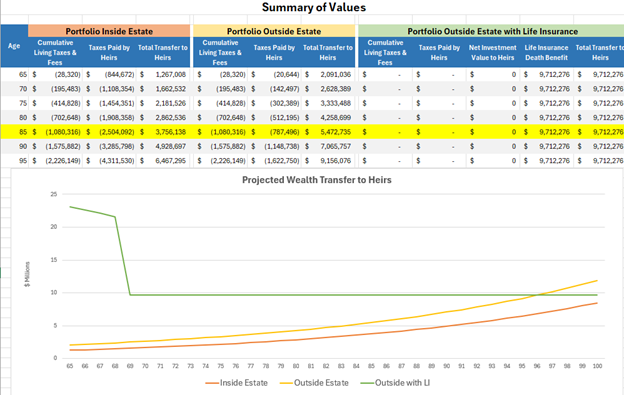
Task: Select the 2,628,389 cell
Action: (x=328, y=89)
